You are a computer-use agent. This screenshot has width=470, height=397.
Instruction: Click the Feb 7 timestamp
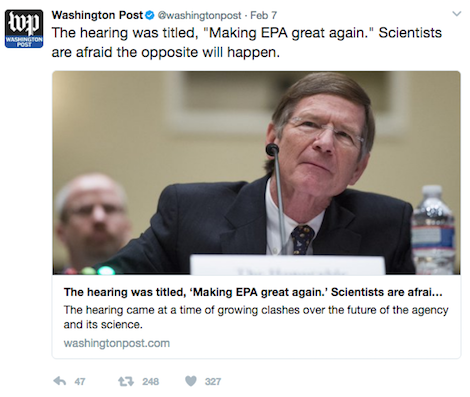(263, 15)
